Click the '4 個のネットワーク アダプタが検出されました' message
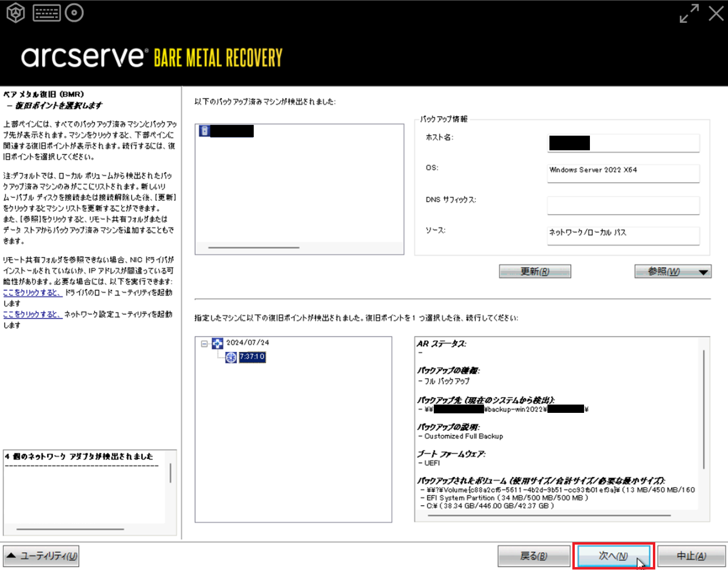This screenshot has width=728, height=570. pyautogui.click(x=79, y=456)
